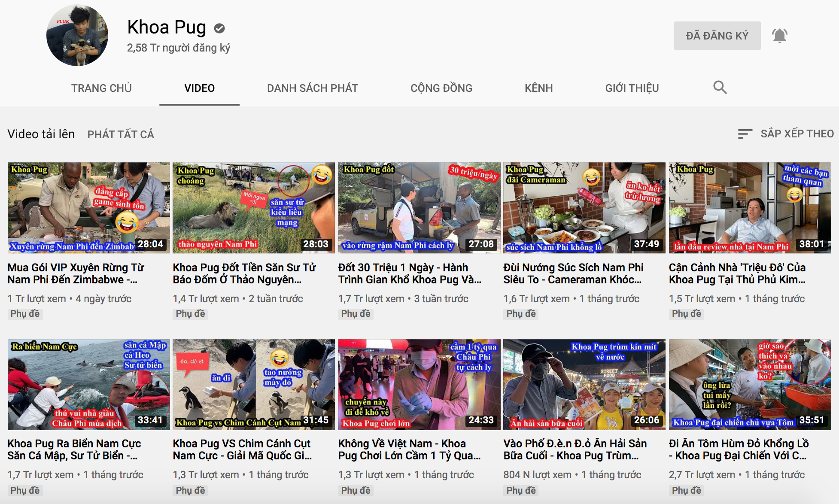
Task: Click title 'Khoa Pug VS Chim Cánh Cụt'
Action: (243, 449)
